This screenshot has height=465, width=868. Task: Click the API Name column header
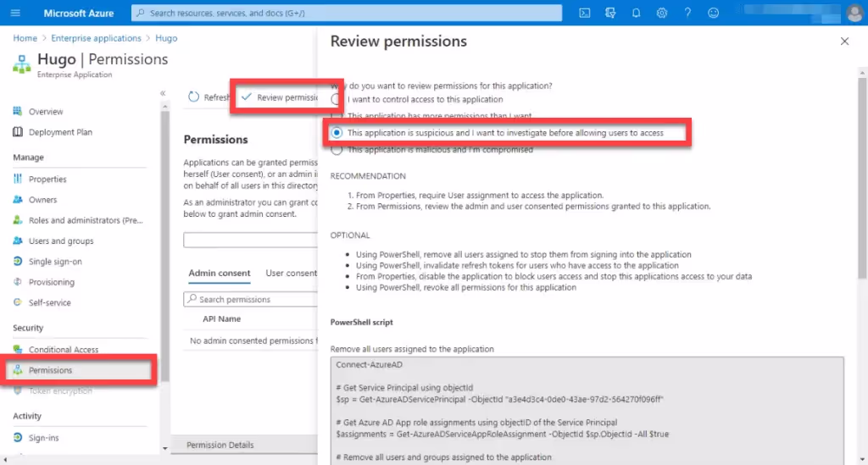click(221, 319)
